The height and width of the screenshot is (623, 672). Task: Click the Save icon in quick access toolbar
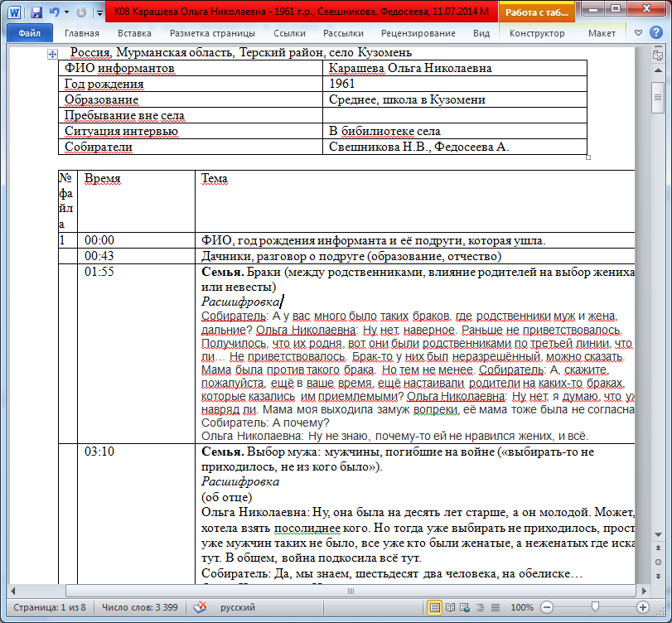pos(36,13)
